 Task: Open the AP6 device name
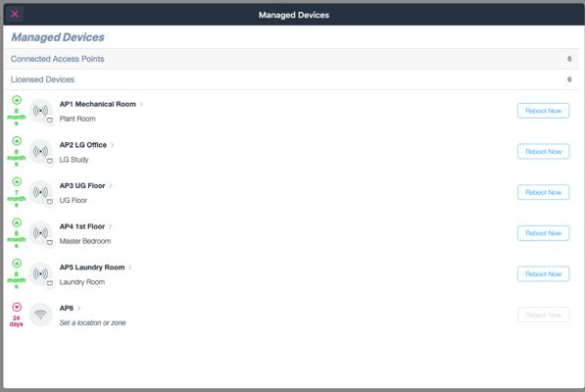tap(67, 308)
